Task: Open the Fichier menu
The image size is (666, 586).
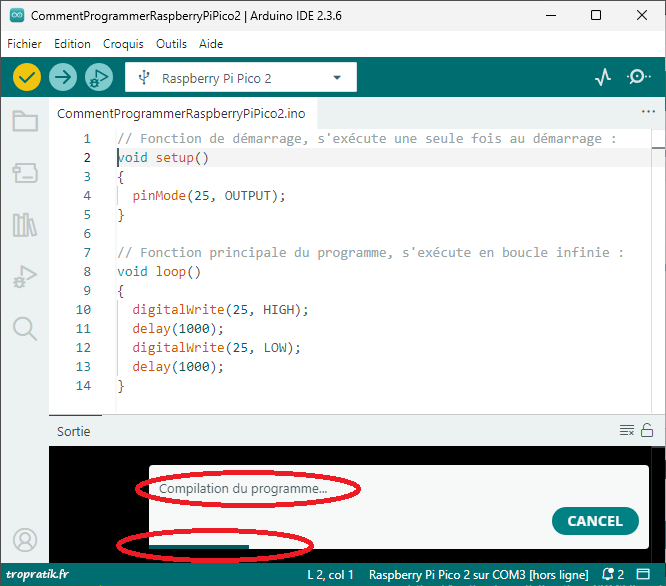Action: (x=24, y=44)
